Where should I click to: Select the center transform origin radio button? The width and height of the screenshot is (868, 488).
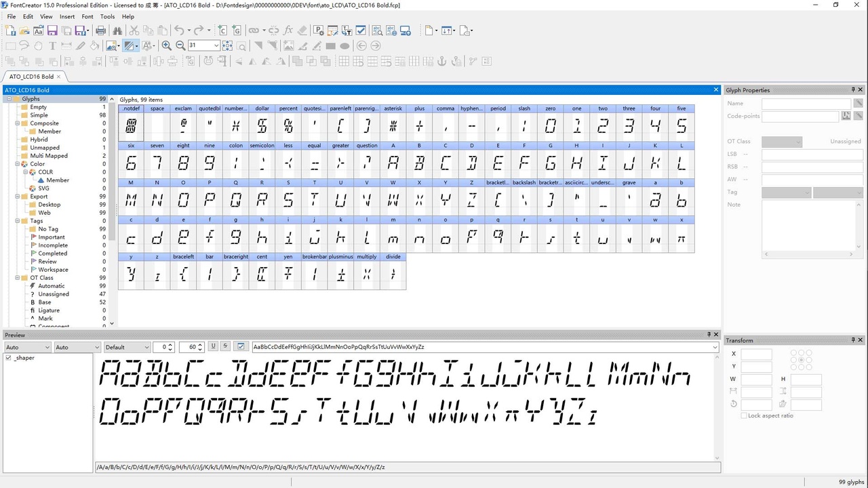point(801,359)
